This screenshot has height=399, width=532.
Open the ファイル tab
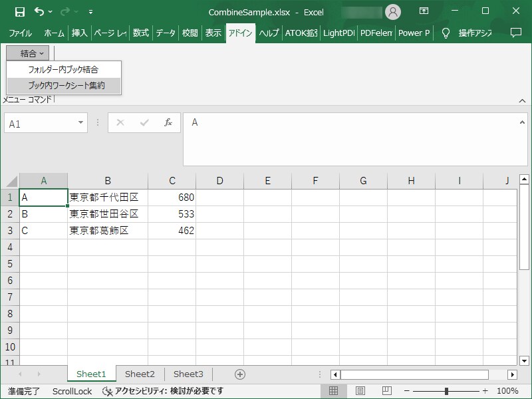click(x=21, y=33)
